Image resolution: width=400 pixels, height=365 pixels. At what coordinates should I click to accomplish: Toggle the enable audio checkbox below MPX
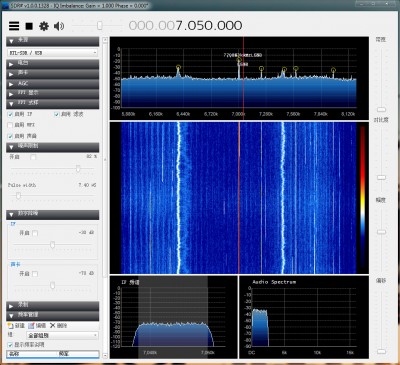point(10,136)
